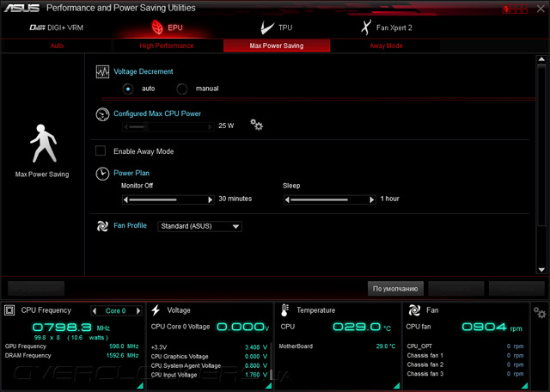Image resolution: width=550 pixels, height=392 pixels.
Task: Switch to Away Mode tab
Action: 386,46
